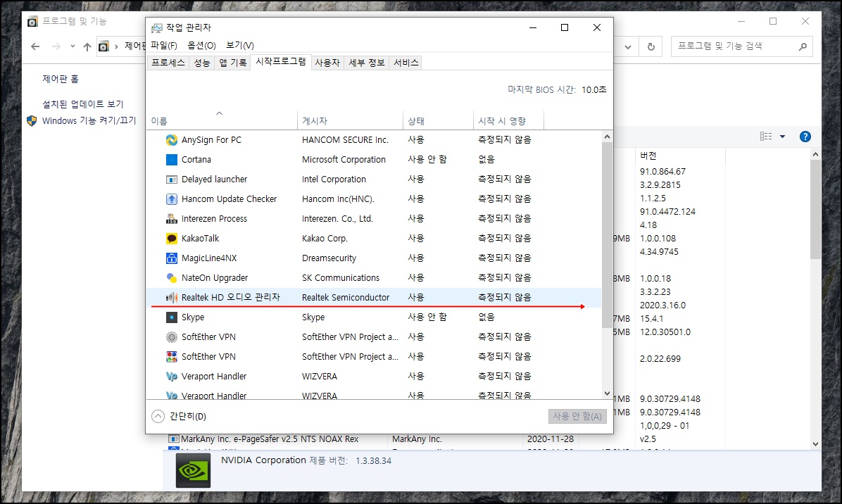Open the 옵션(O) menu
The width and height of the screenshot is (842, 504).
(201, 46)
